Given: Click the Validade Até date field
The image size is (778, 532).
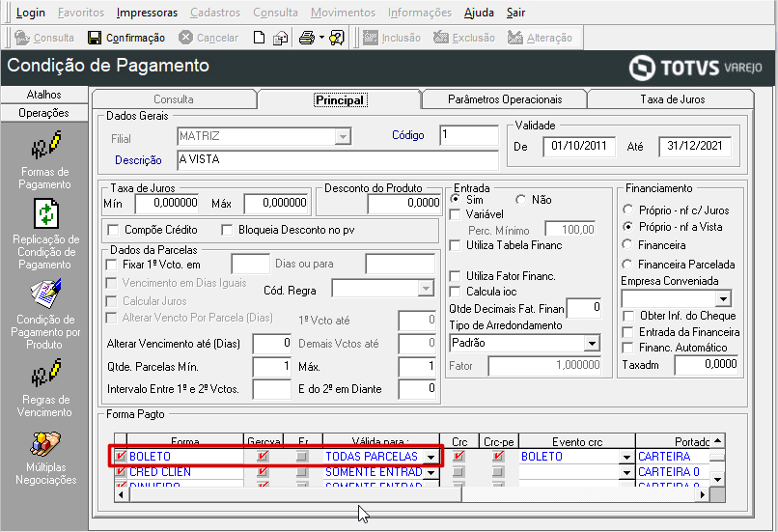Looking at the screenshot, I should click(x=695, y=147).
